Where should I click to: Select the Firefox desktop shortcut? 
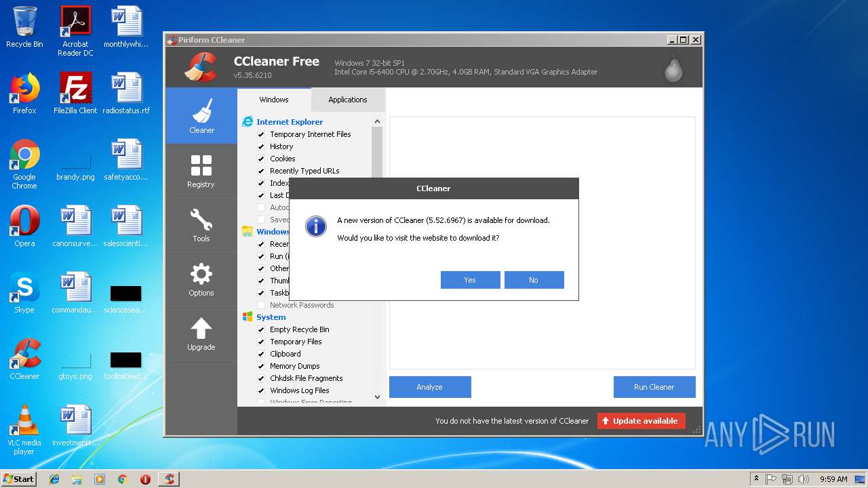click(x=24, y=93)
